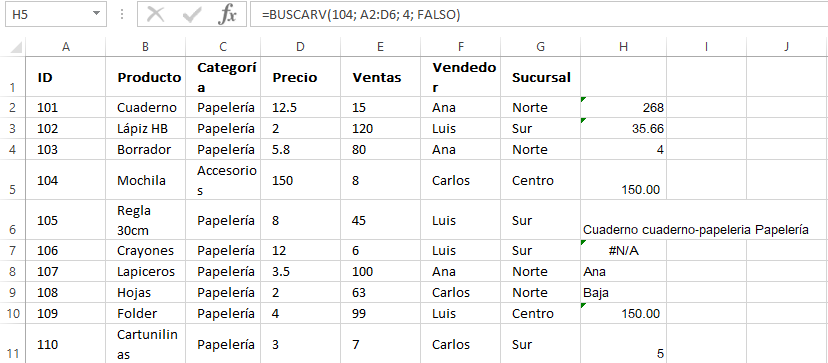Click the cell with value 35.66
The width and height of the screenshot is (828, 363).
coord(624,128)
